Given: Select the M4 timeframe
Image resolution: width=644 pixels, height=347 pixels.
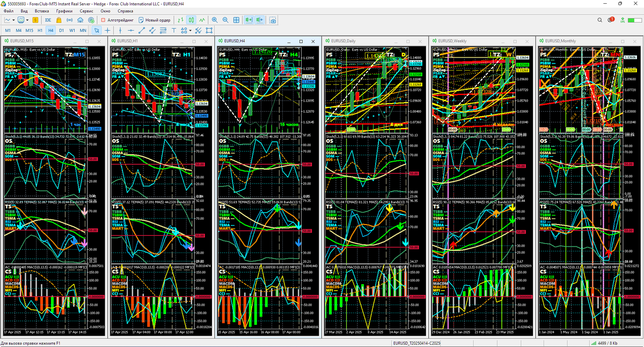Looking at the screenshot, I should point(18,31).
